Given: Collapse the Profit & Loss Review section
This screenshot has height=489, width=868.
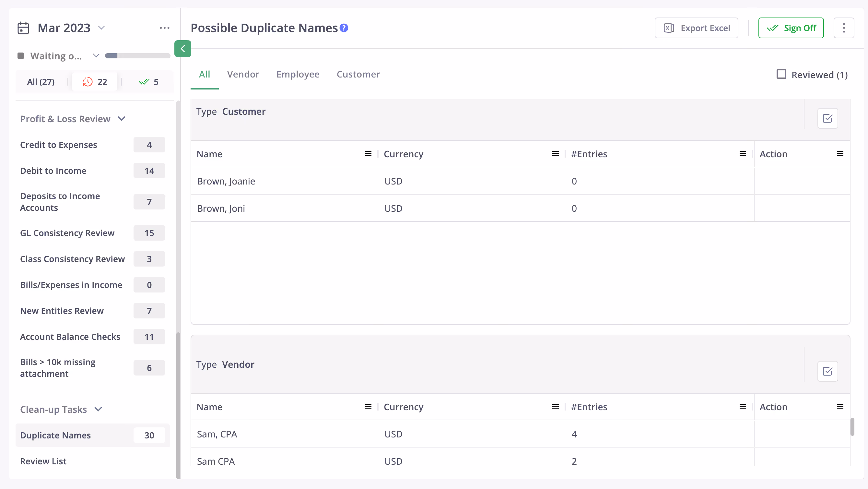Looking at the screenshot, I should tap(122, 119).
